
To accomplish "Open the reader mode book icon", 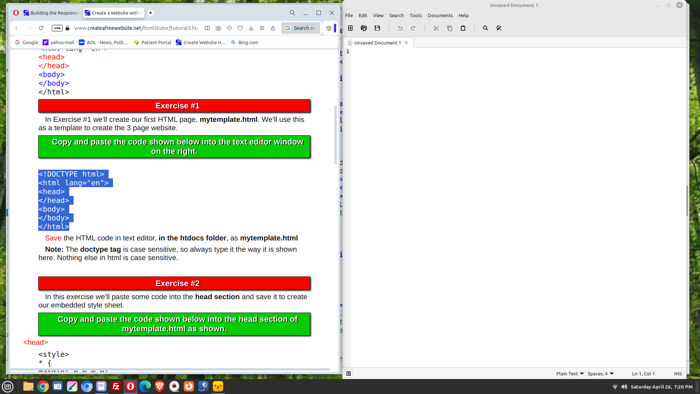I will point(207,28).
